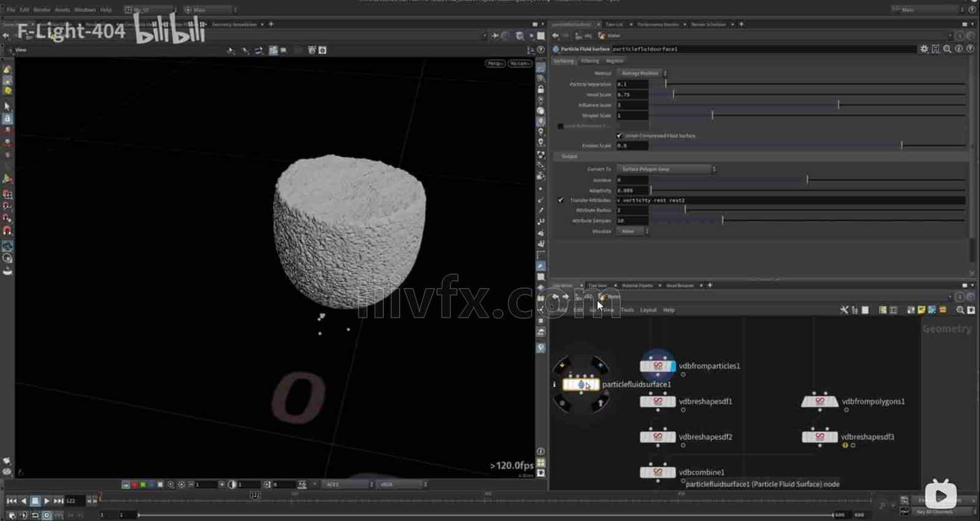Image resolution: width=980 pixels, height=521 pixels.
Task: Toggle the green channel display button
Action: (x=143, y=485)
